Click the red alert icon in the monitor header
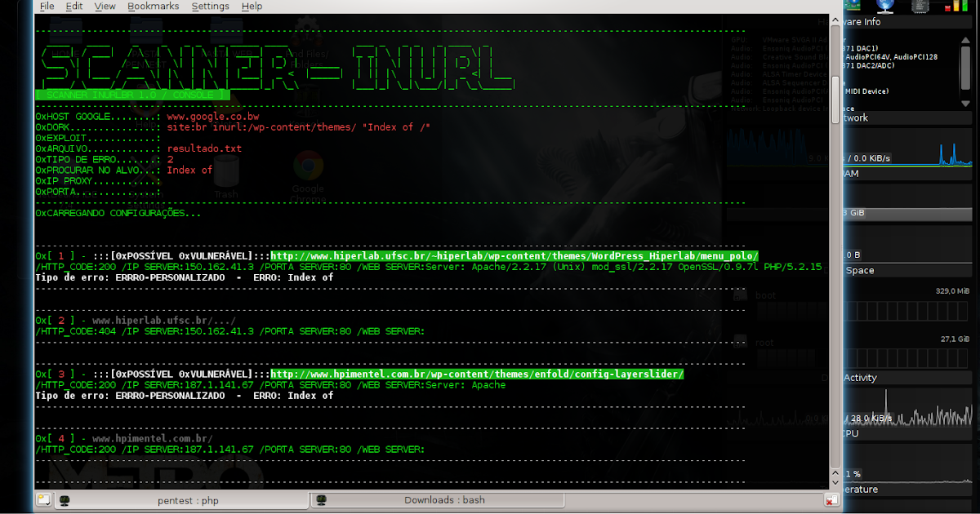 coord(947,6)
